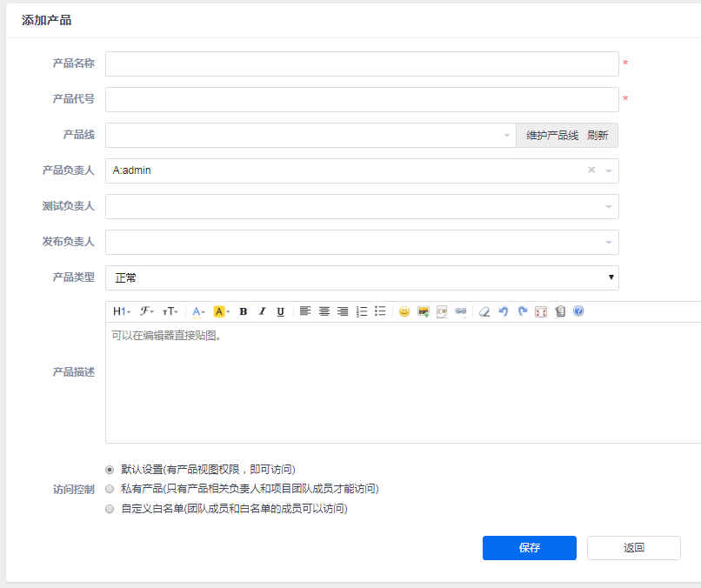Select the default access setting radio
The width and height of the screenshot is (701, 588).
point(110,469)
